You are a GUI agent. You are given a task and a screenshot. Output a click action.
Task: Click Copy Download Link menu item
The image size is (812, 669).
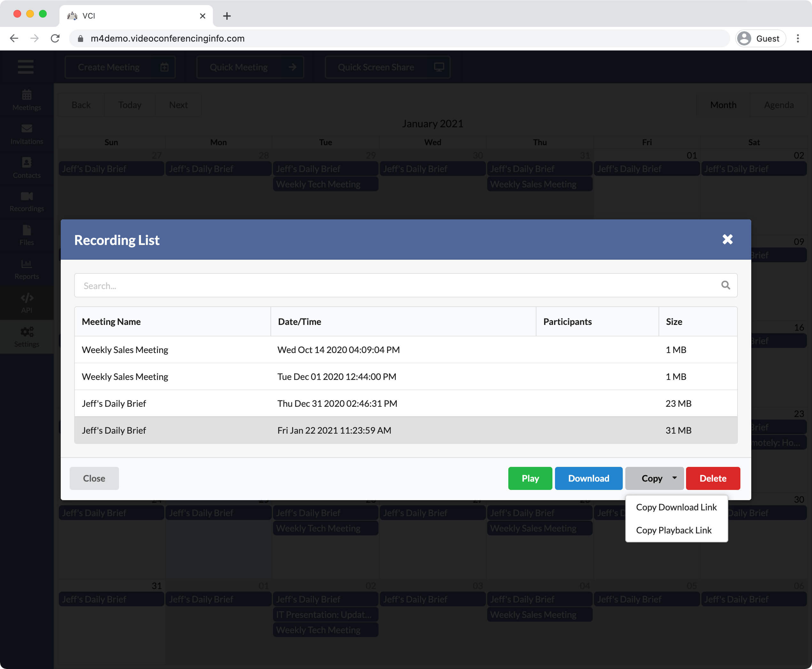(676, 507)
